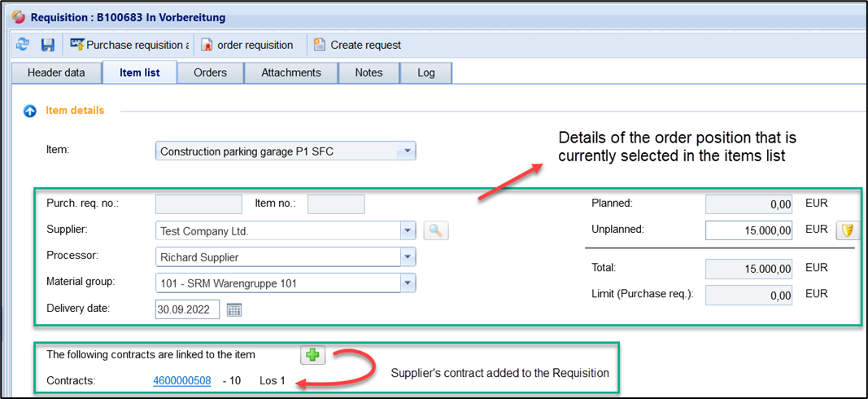
Task: Click the Delivery date text field
Action: (x=187, y=309)
